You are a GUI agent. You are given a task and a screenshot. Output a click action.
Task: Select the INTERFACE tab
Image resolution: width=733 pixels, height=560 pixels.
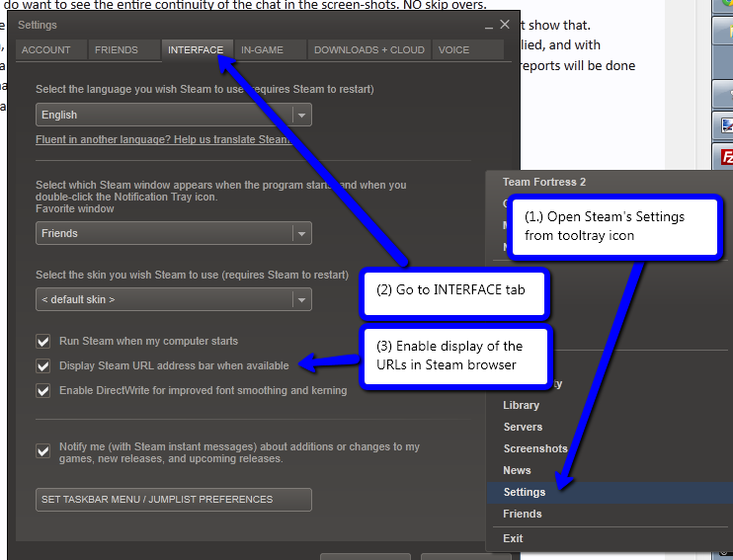[197, 50]
